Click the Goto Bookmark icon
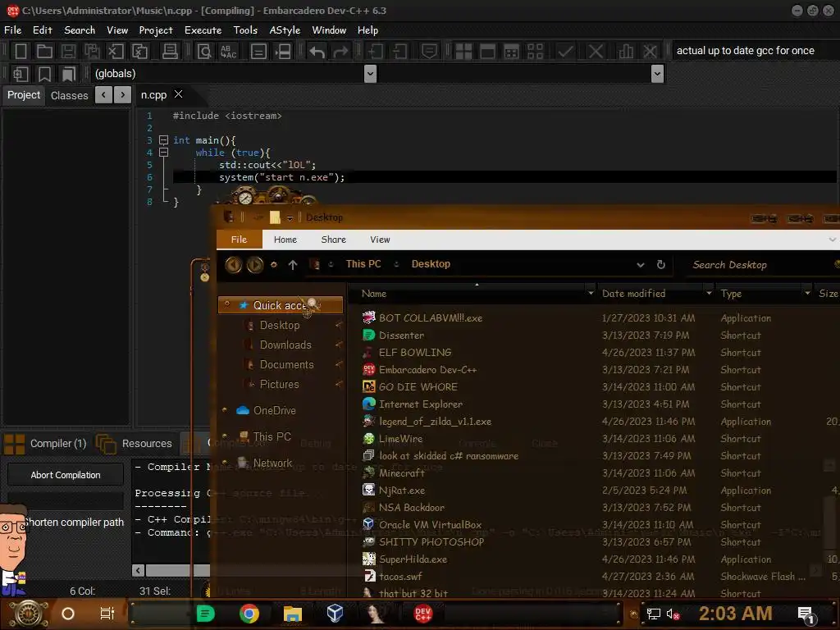Screen dimensions: 840x630 [x=68, y=73]
